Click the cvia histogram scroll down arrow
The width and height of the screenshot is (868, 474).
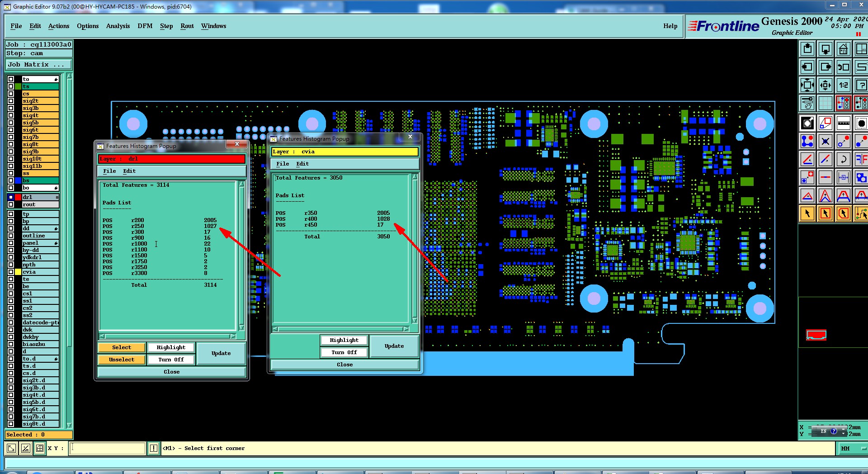tap(415, 320)
